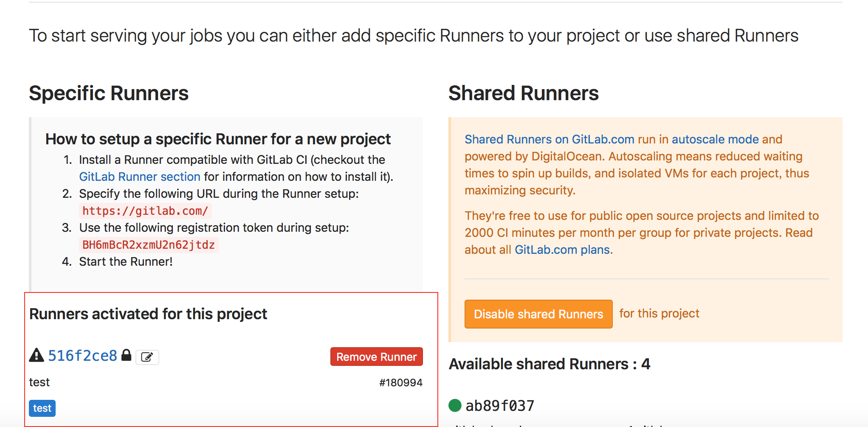868x427 pixels.
Task: Open the GitLab.com plans link
Action: pyautogui.click(x=562, y=250)
